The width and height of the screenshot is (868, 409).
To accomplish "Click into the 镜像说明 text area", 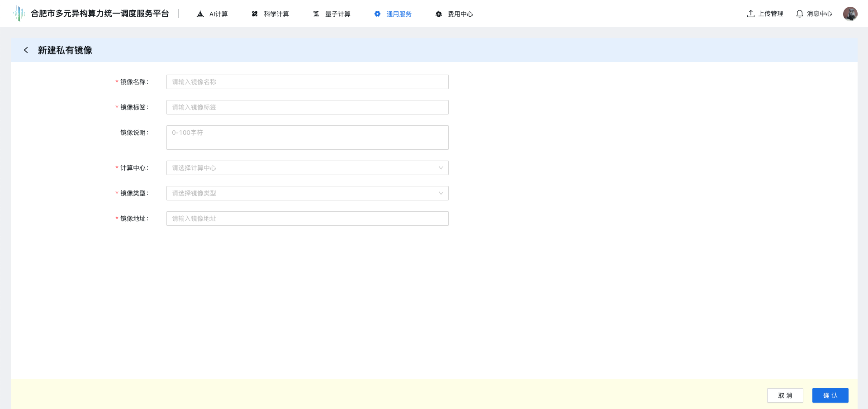I will (x=307, y=138).
